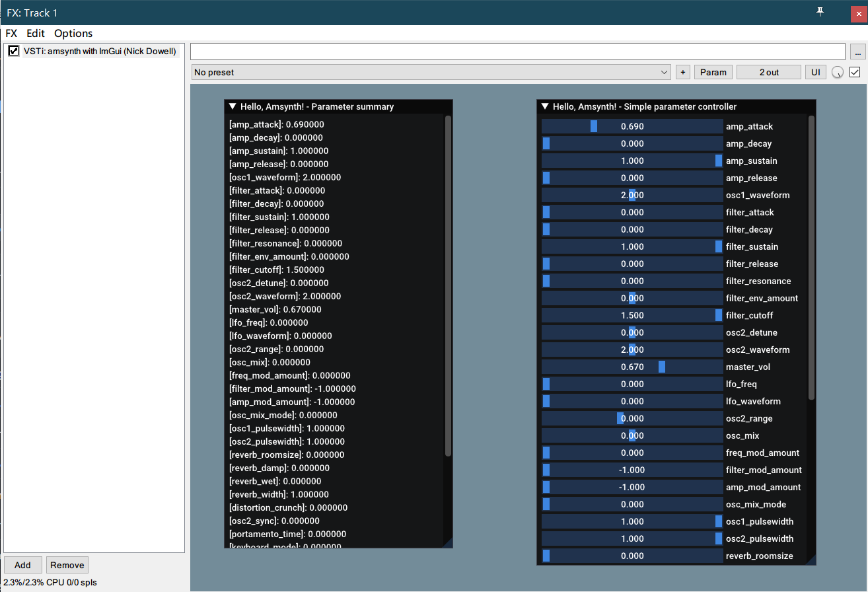Click the osc_mix slider
The image size is (868, 592).
click(632, 435)
